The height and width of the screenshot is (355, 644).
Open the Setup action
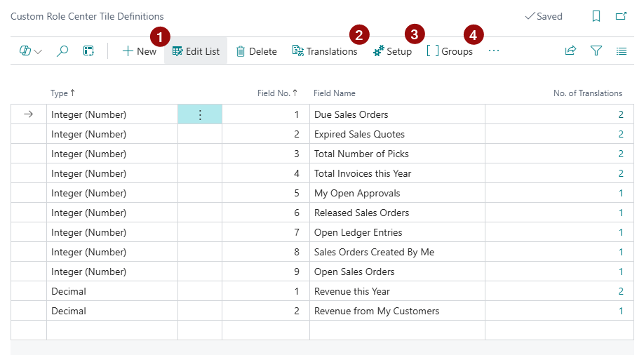coord(392,51)
